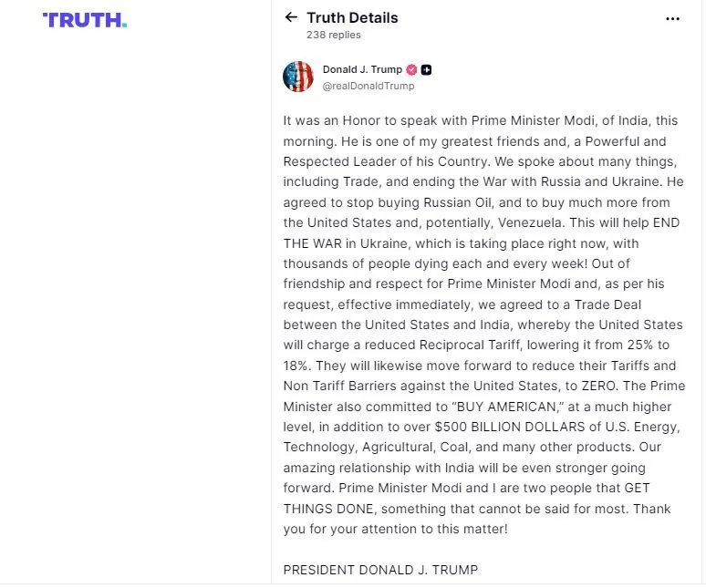Click the teal dot in the TRUTH logo
Image resolution: width=706 pixels, height=588 pixels.
click(x=124, y=25)
